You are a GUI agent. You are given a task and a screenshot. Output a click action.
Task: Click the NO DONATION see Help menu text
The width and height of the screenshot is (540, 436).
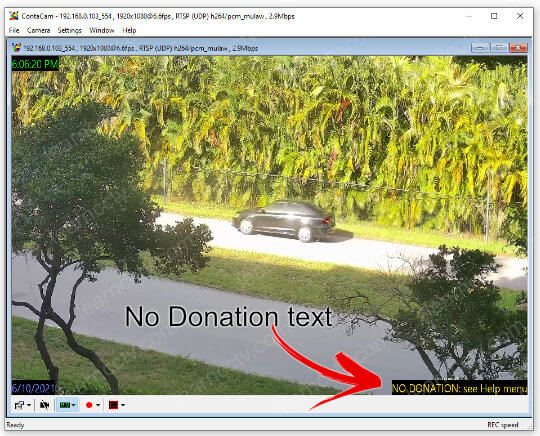click(x=459, y=388)
